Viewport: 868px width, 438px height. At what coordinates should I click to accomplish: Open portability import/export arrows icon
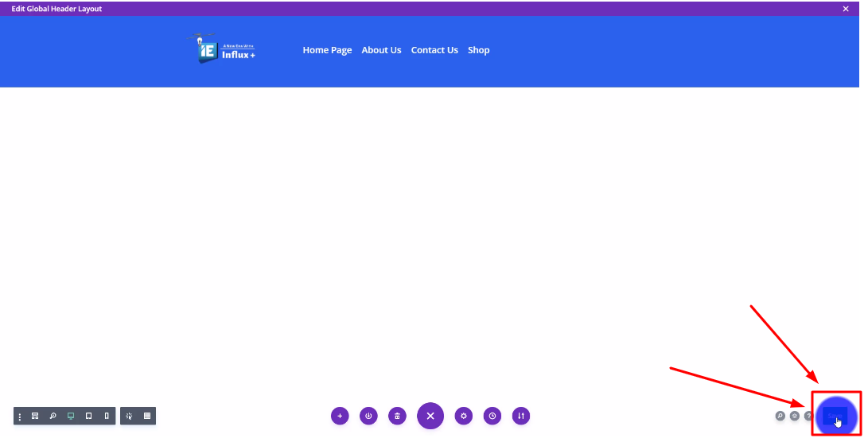521,416
